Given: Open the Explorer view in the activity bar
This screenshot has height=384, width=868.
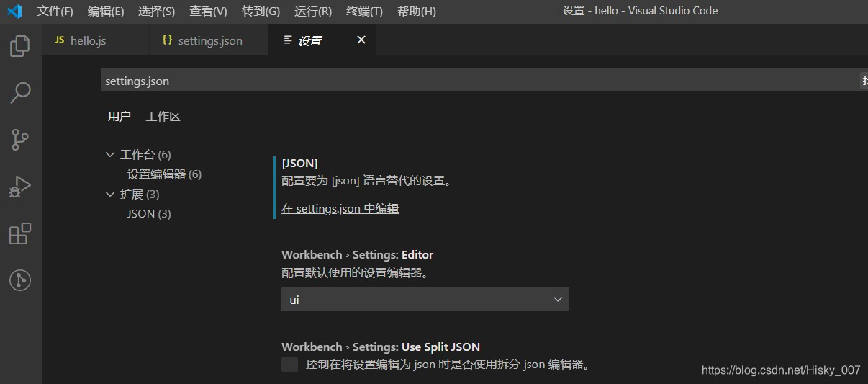Looking at the screenshot, I should coord(20,46).
